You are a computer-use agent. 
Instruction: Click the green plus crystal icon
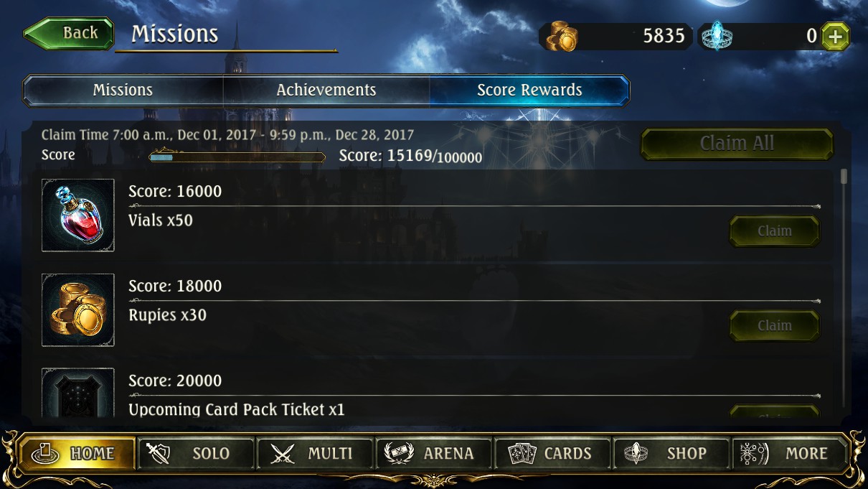click(x=835, y=36)
